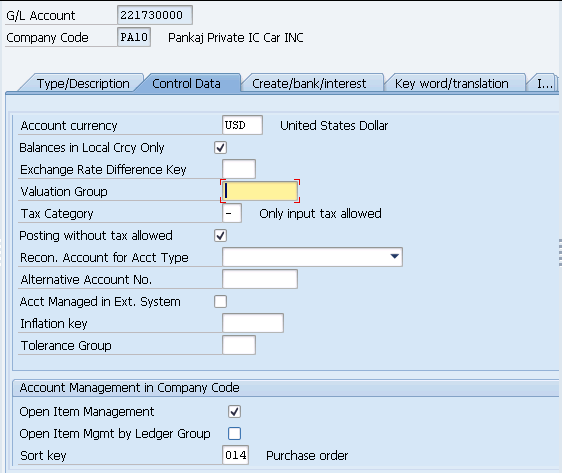Screen dimensions: 562x473
Task: Click the G/L Account number field
Action: [154, 15]
